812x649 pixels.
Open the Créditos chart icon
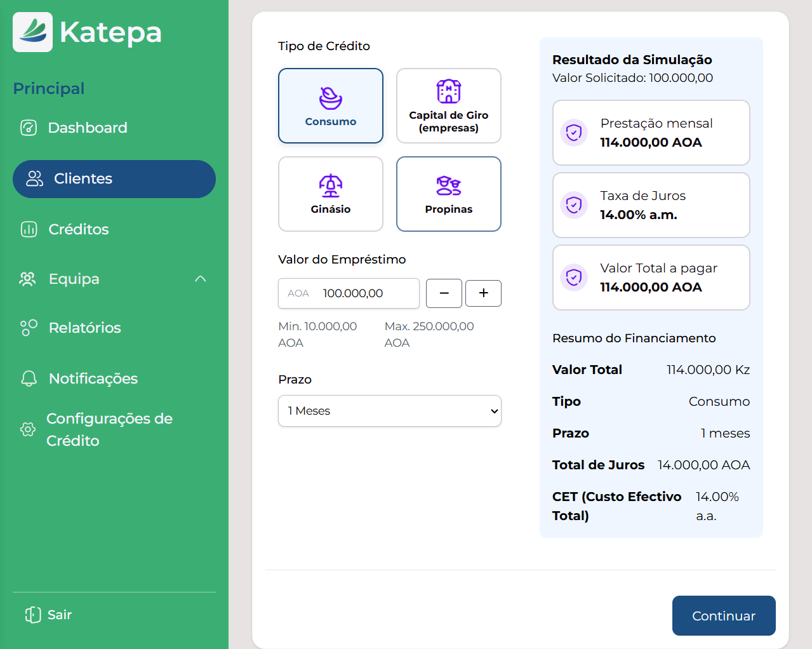coord(29,229)
